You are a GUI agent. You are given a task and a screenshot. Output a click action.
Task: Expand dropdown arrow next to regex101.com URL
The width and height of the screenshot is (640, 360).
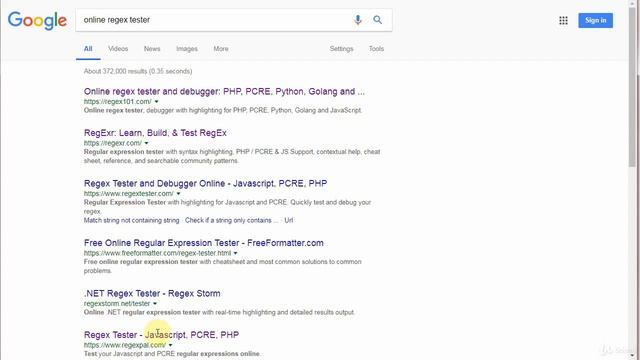pyautogui.click(x=156, y=102)
